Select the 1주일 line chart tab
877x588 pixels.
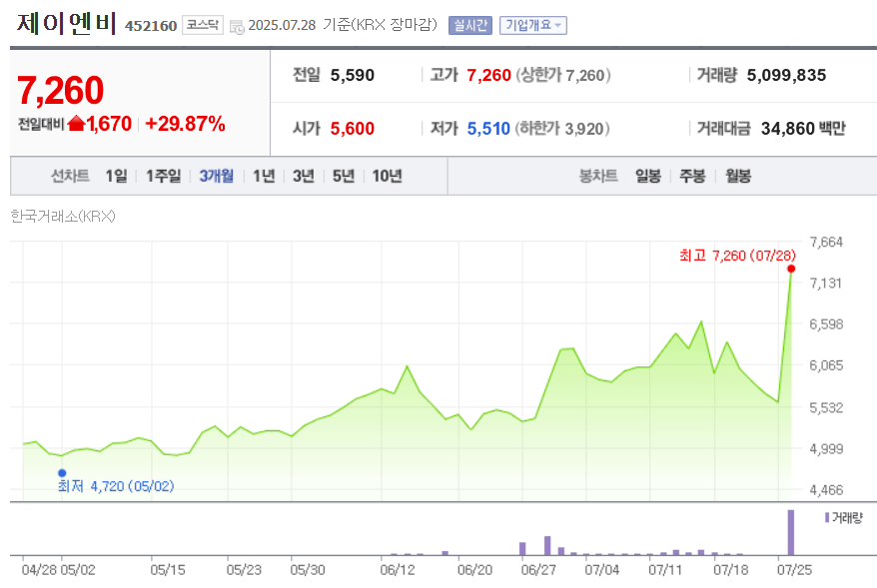pyautogui.click(x=164, y=176)
